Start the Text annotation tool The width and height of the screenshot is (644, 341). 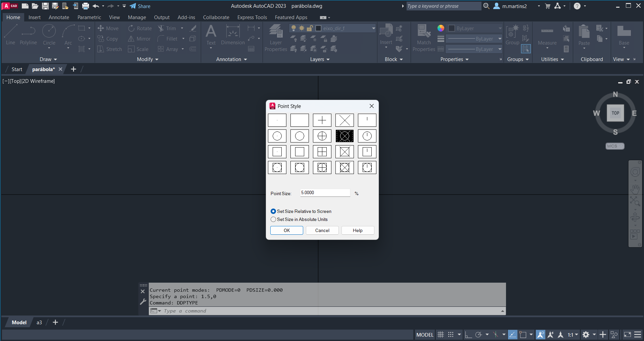click(211, 35)
